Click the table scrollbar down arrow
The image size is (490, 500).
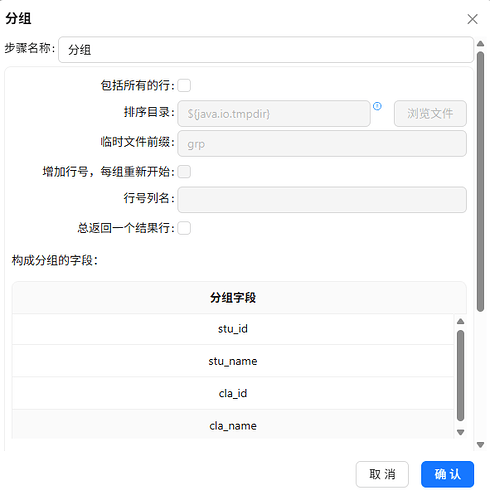[460, 432]
